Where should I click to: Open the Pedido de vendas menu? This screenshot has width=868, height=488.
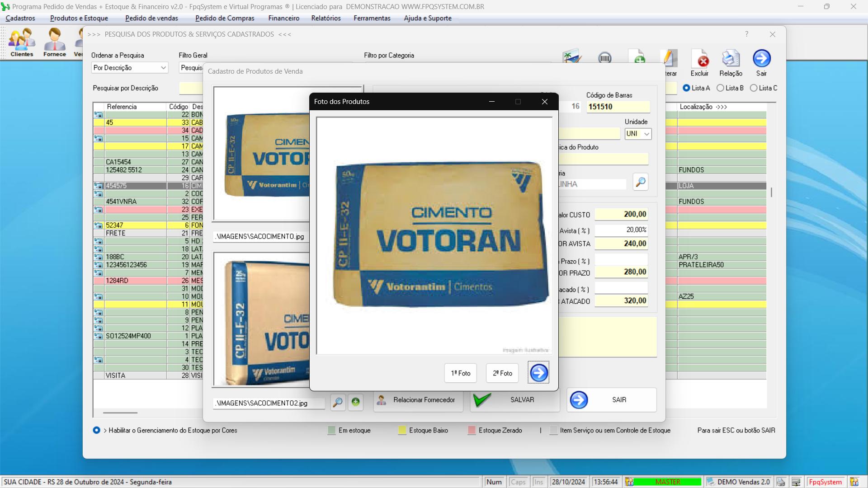point(151,18)
